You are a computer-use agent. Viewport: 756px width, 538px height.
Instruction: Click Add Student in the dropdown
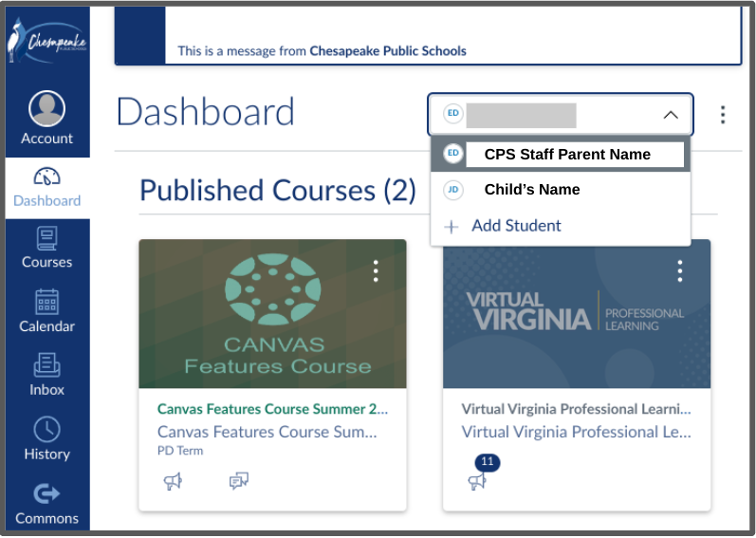point(516,226)
